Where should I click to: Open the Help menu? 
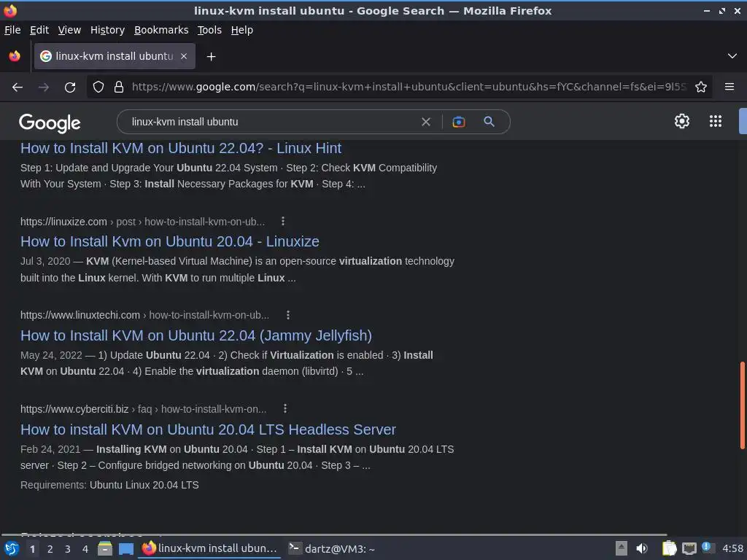[x=242, y=30]
